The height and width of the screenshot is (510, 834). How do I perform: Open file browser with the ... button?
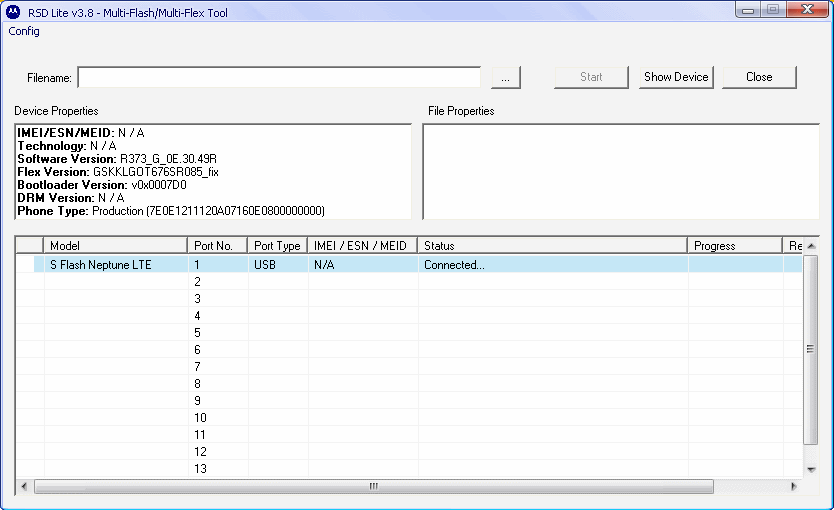tap(505, 78)
